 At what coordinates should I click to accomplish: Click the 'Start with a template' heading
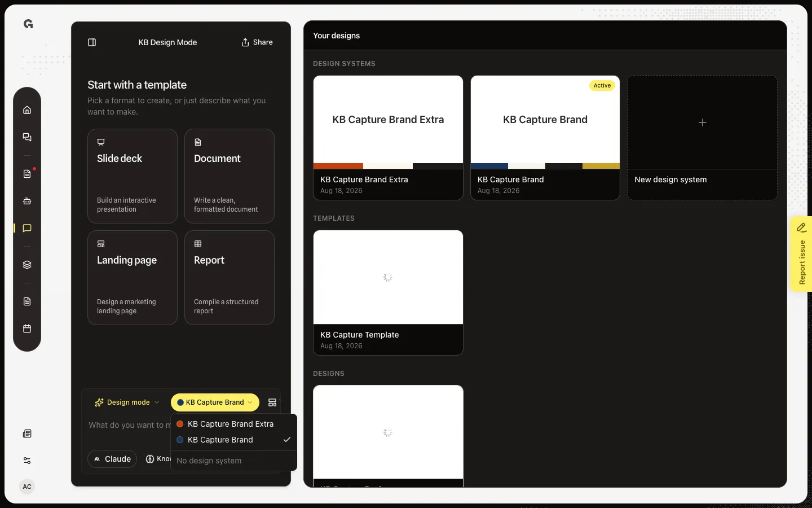point(137,85)
